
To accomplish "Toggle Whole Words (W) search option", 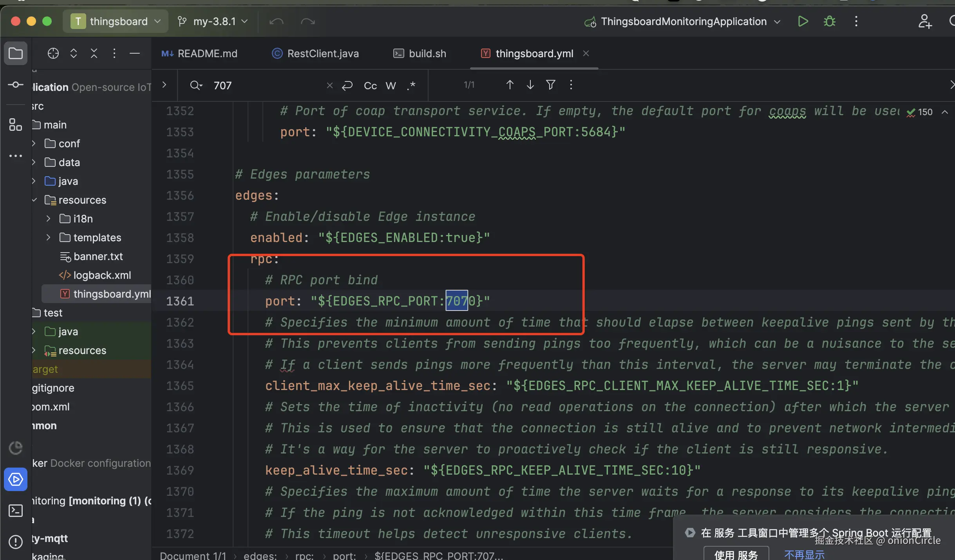I will point(391,85).
